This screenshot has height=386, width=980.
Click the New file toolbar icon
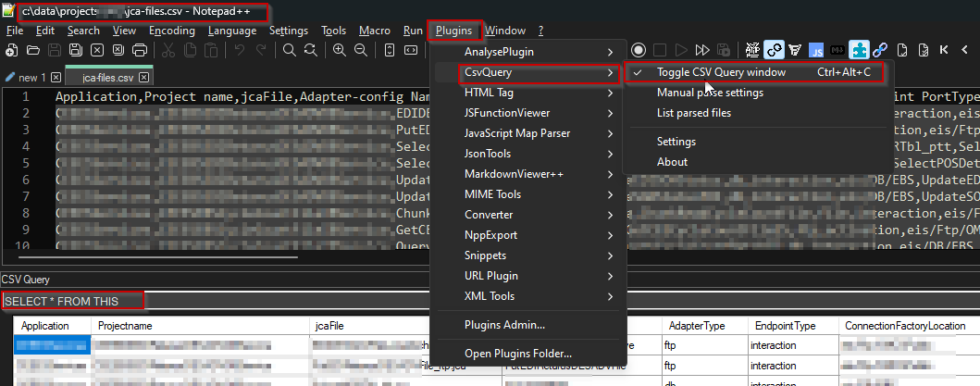pos(11,50)
